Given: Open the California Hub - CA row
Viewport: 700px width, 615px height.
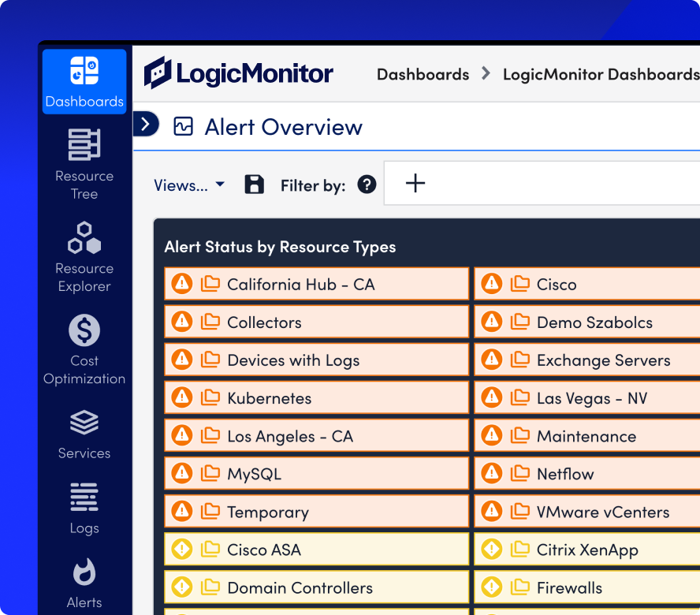Looking at the screenshot, I should (x=300, y=285).
